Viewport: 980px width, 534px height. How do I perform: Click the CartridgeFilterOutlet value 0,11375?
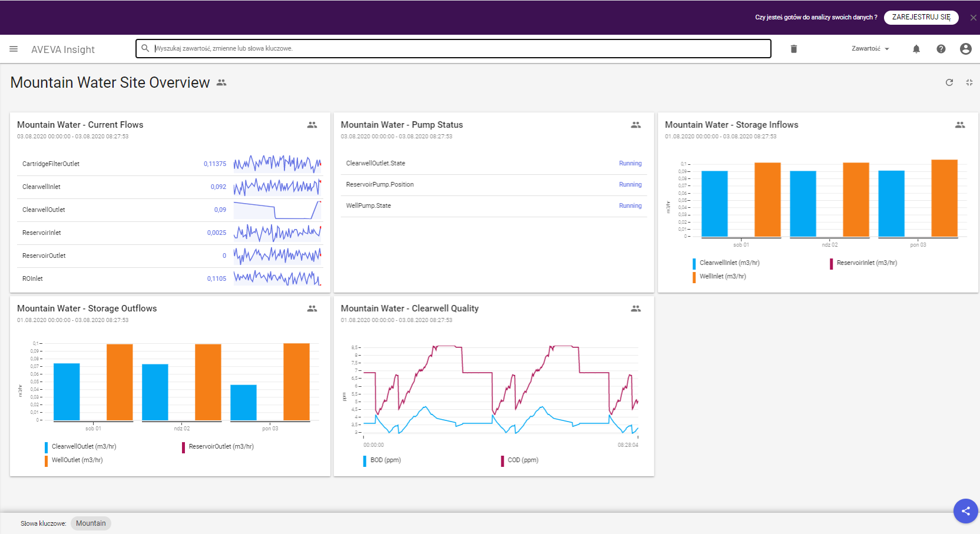[215, 164]
